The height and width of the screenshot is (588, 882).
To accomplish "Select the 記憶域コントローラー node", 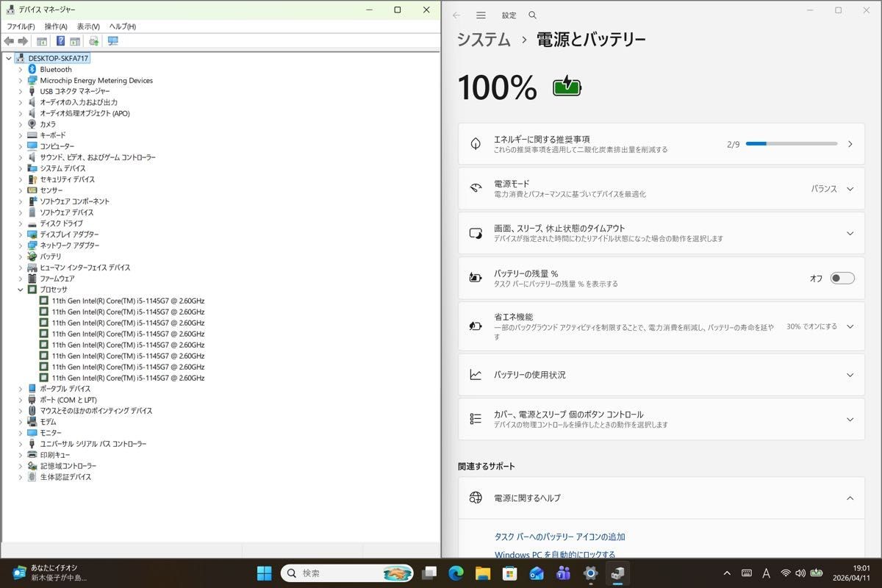I will click(68, 466).
